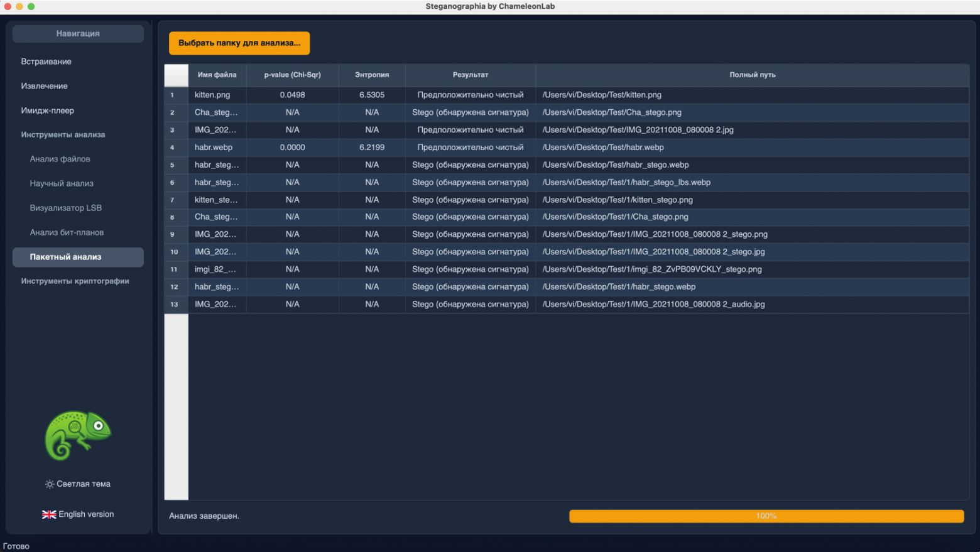Open Визуализатор LSB tool
This screenshot has width=980, height=552.
[66, 208]
